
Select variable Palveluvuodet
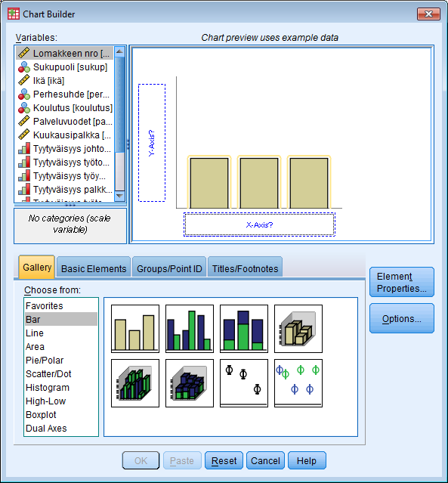pyautogui.click(x=65, y=122)
